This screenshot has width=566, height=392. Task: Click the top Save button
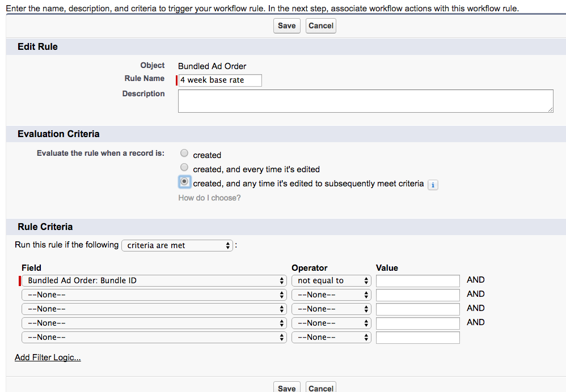tap(286, 25)
